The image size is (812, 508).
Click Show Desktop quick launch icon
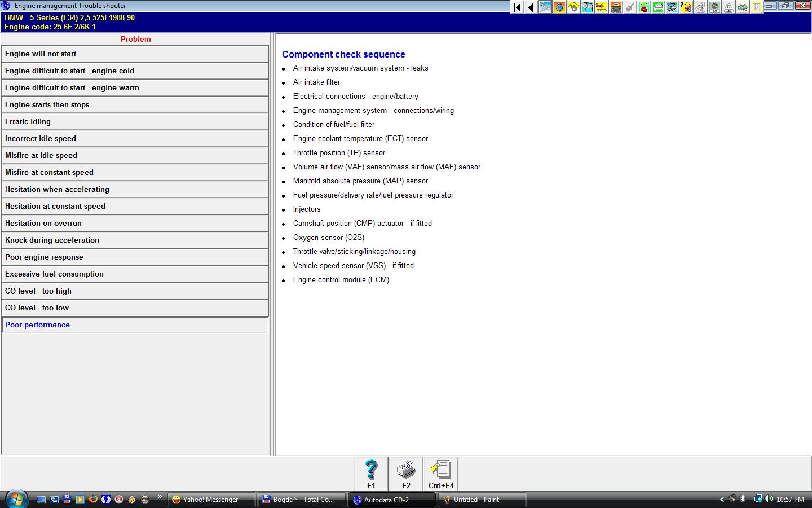(x=41, y=500)
